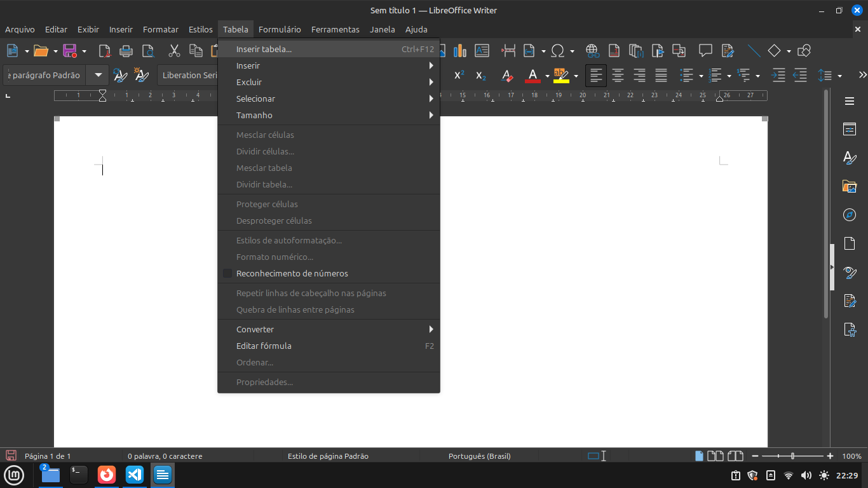Open sidebar Properties panel
Image resolution: width=868 pixels, height=488 pixels.
pyautogui.click(x=850, y=130)
